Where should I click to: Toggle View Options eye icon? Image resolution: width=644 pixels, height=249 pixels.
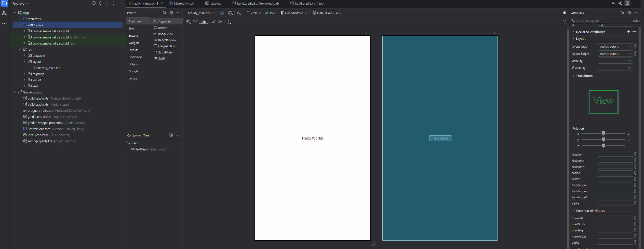pos(188,22)
